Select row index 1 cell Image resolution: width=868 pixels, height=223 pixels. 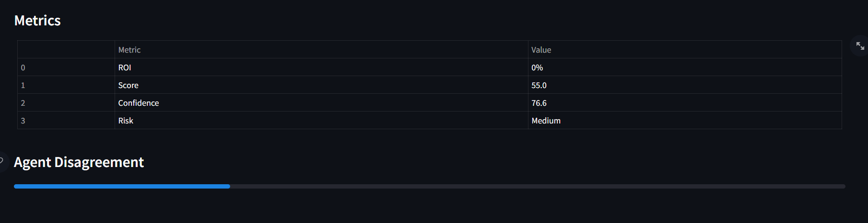pyautogui.click(x=66, y=85)
